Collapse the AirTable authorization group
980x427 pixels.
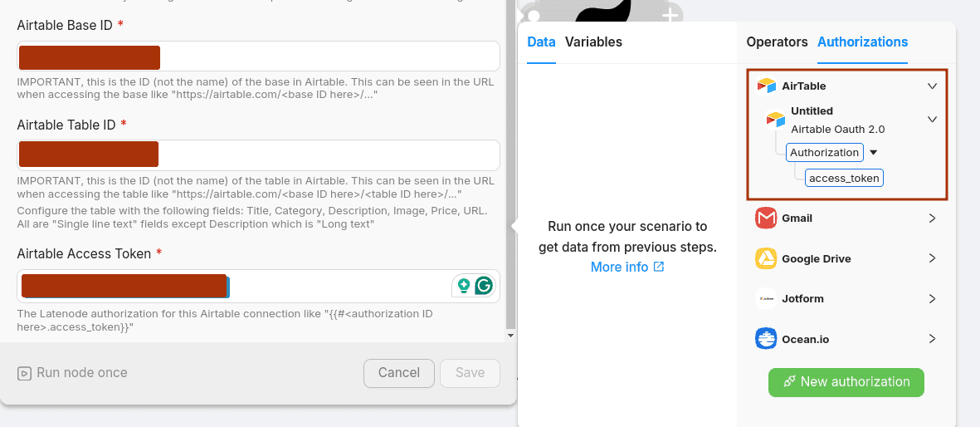point(932,86)
